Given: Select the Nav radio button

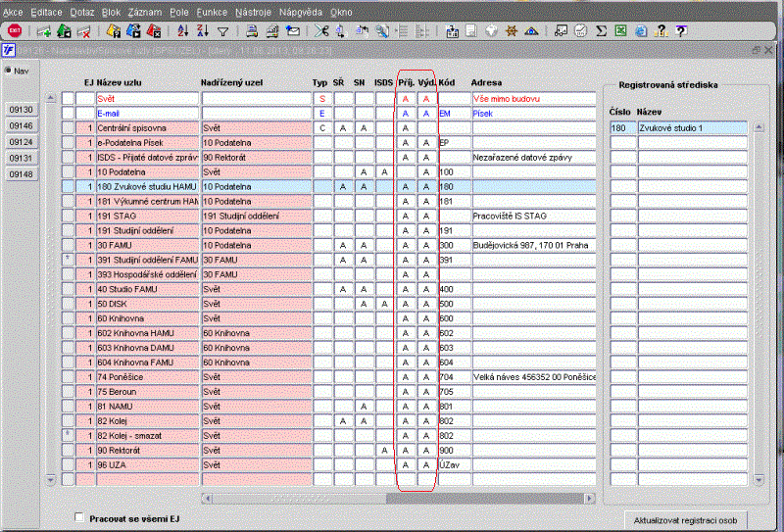Looking at the screenshot, I should click(8, 71).
